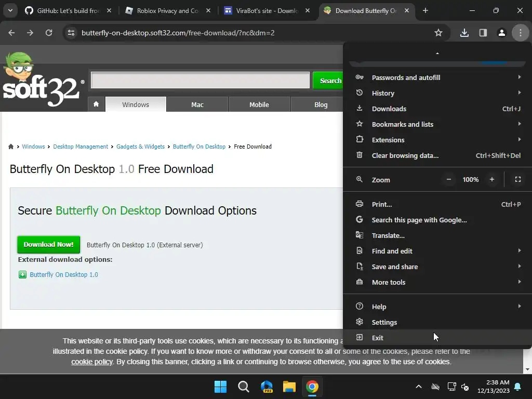Decrease zoom with minus button
Screen dimensions: 532x399
point(449,179)
